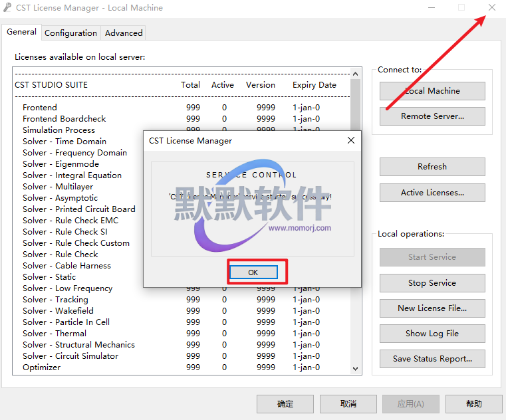Close the main License Manager window
506x420 pixels.
pos(491,8)
